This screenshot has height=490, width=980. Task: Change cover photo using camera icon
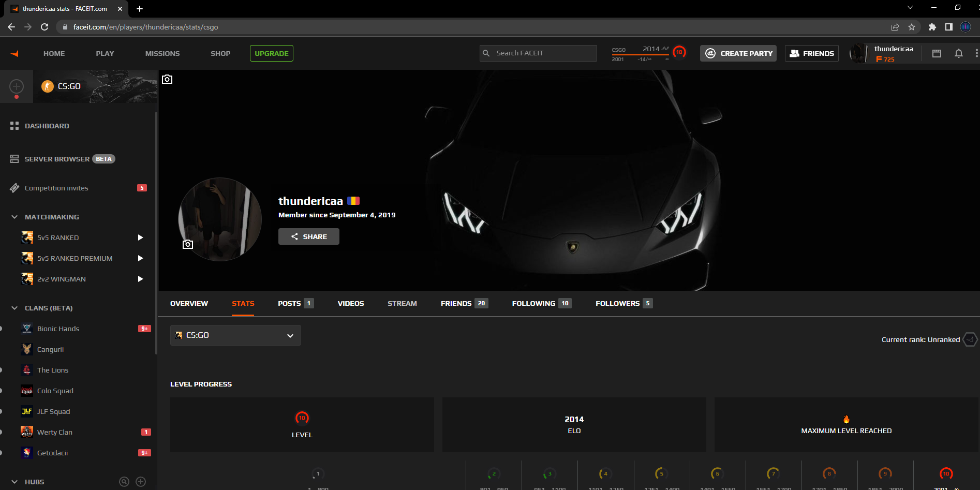pos(167,79)
